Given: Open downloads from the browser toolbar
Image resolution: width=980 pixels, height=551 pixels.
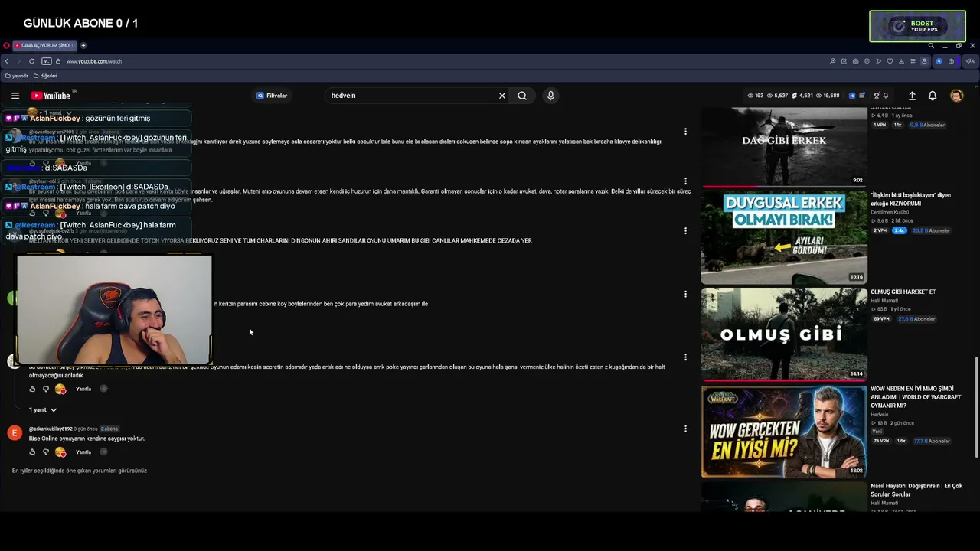Looking at the screenshot, I should click(x=901, y=61).
